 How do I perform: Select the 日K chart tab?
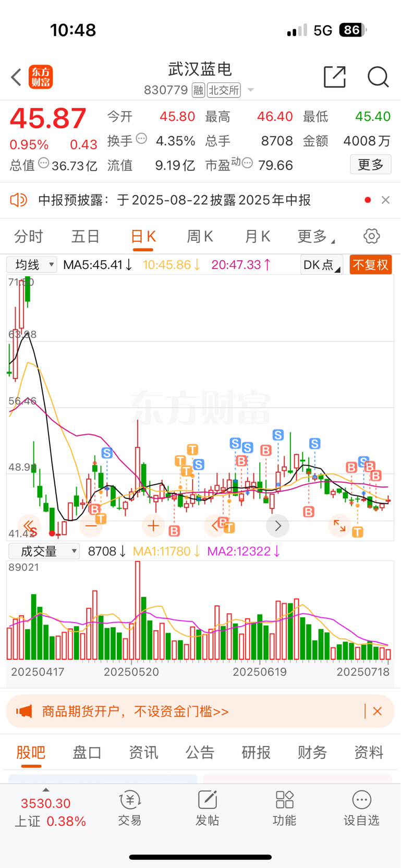click(x=143, y=236)
